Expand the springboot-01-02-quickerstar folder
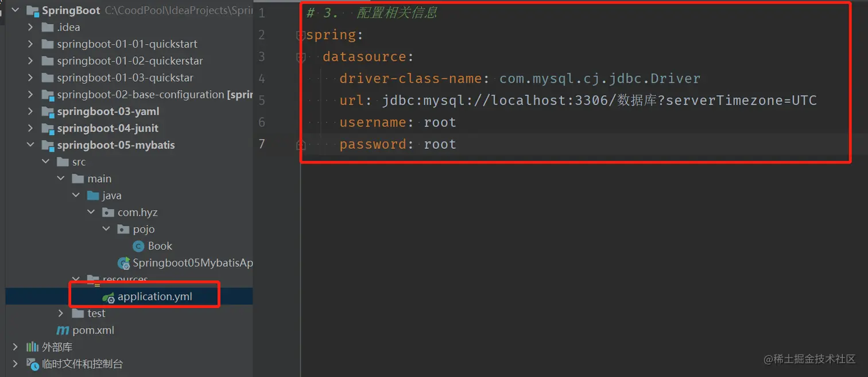Image resolution: width=868 pixels, height=377 pixels. tap(30, 61)
